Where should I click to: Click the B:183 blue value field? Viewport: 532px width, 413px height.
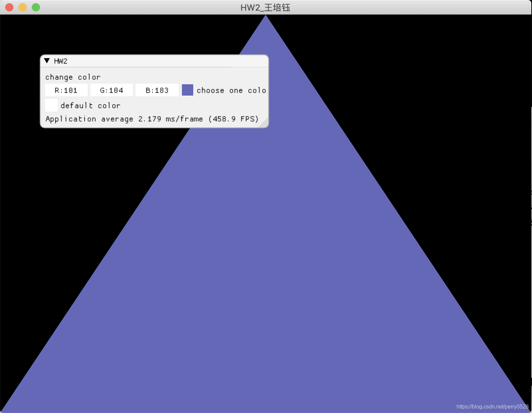[157, 90]
